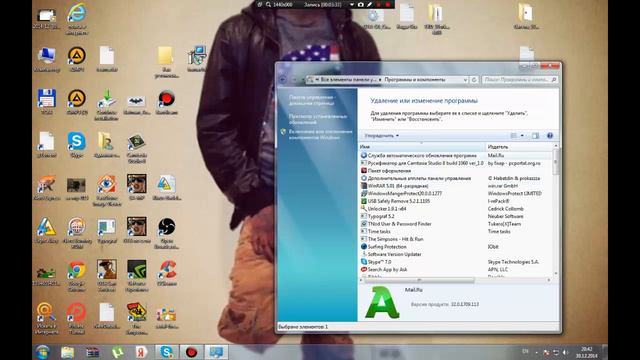640x360 pixels.
Task: Switch to Bandicam recorder in taskbar
Action: (x=191, y=352)
